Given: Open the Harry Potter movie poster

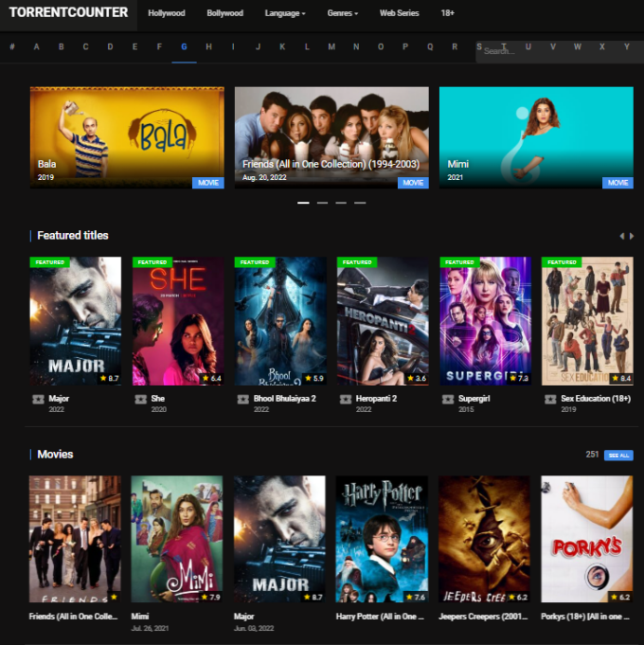Looking at the screenshot, I should click(382, 539).
